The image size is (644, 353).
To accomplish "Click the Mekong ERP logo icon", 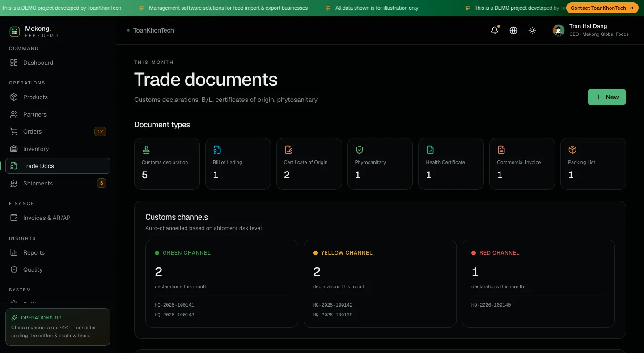I will coord(15,31).
